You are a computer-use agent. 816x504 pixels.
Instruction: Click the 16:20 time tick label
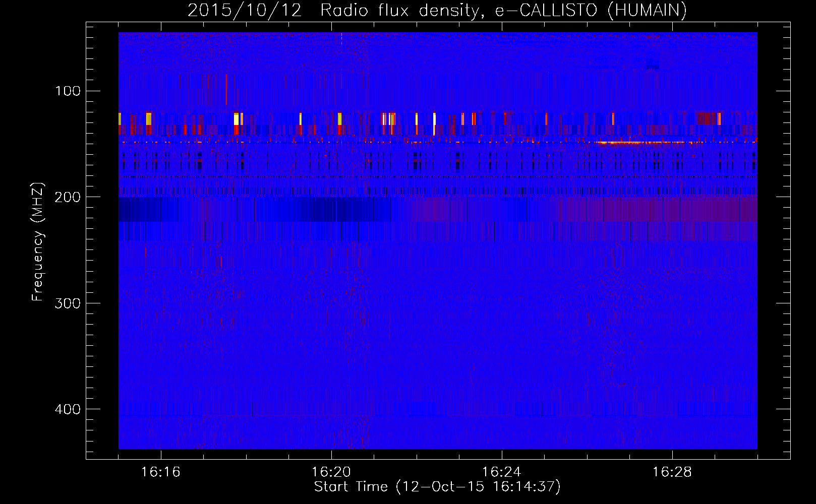(x=331, y=472)
